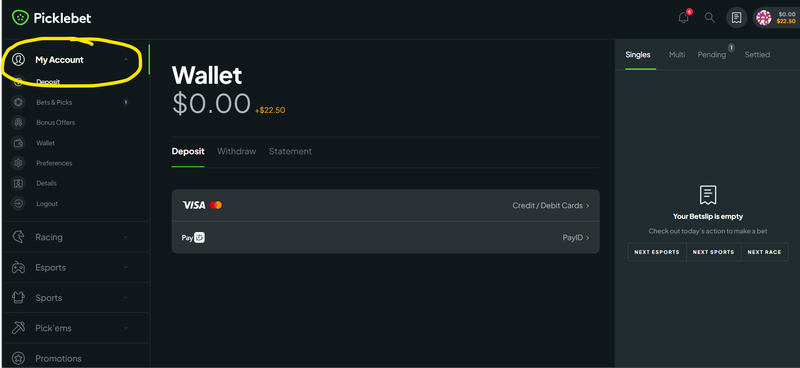Collapse the My Account section chevron
The width and height of the screenshot is (800, 368).
point(126,60)
